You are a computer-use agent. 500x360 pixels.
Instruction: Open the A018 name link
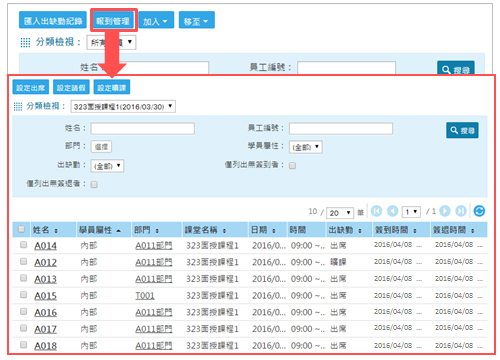tap(45, 346)
